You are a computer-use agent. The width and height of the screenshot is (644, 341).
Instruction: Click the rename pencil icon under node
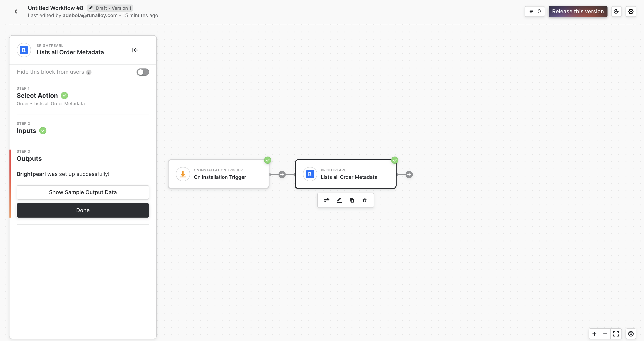(x=339, y=200)
